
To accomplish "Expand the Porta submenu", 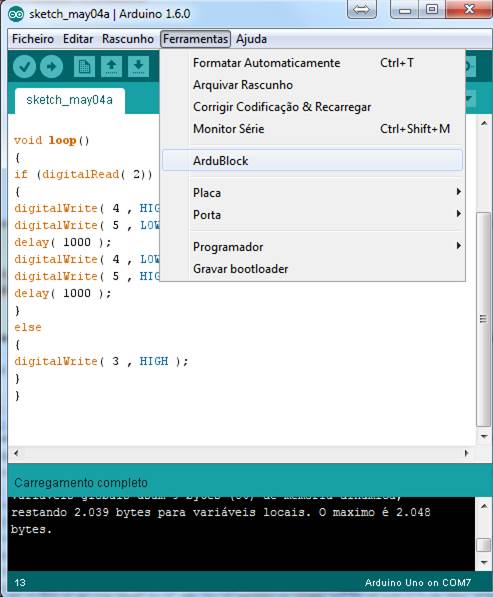I will point(312,215).
